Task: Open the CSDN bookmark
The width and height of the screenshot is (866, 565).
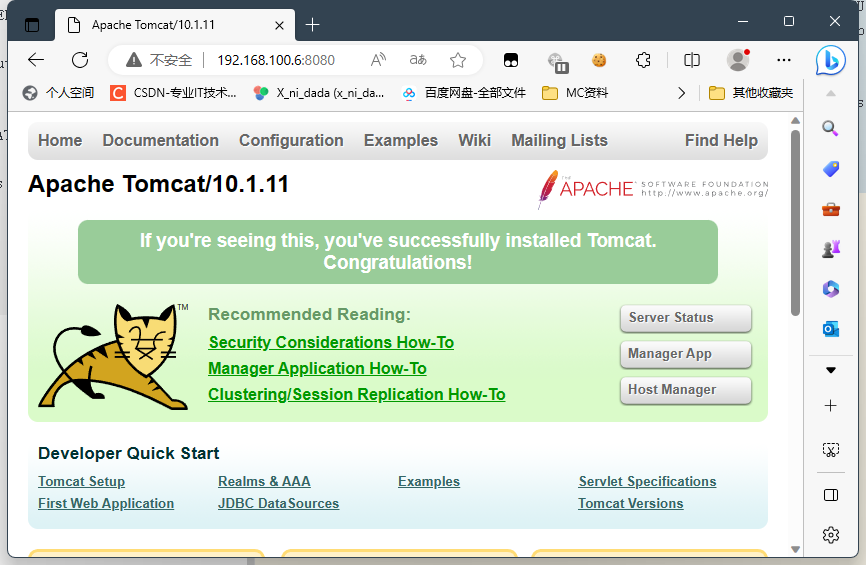Action: 173,93
